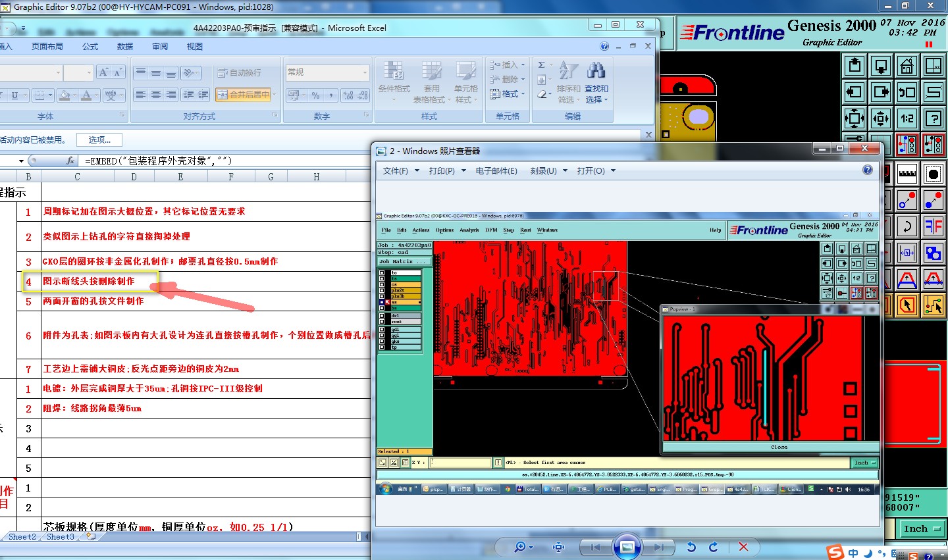Open the 打印(P) menu in Photo Viewer

447,171
